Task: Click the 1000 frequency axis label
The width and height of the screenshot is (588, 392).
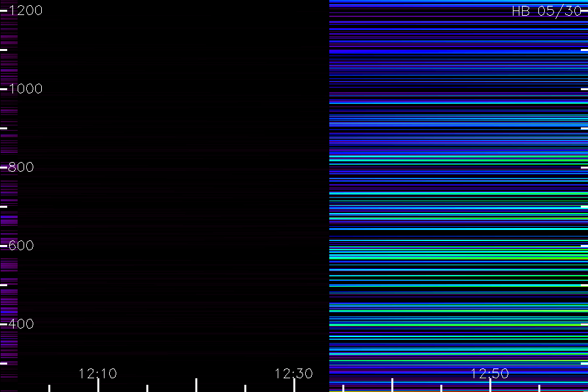Action: [25, 89]
